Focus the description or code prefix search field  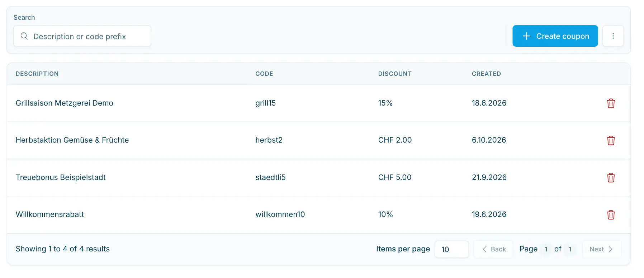tap(82, 36)
